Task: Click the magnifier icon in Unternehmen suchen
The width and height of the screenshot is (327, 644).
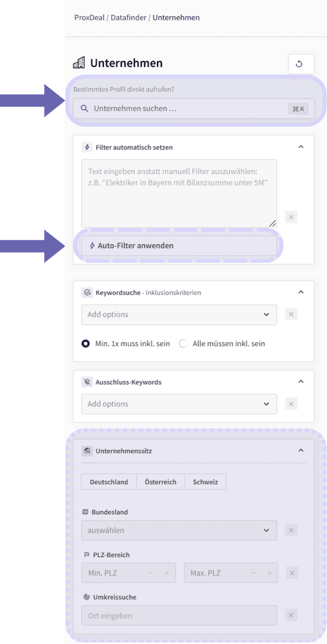Action: (84, 109)
